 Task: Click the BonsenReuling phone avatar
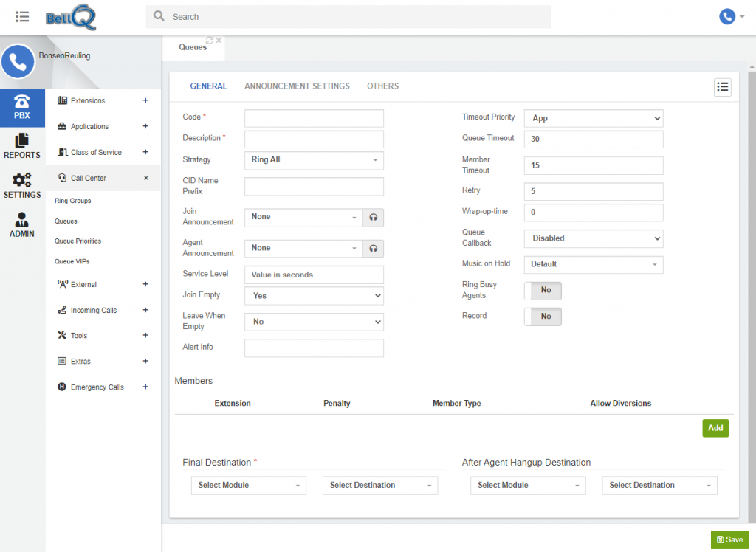(18, 62)
